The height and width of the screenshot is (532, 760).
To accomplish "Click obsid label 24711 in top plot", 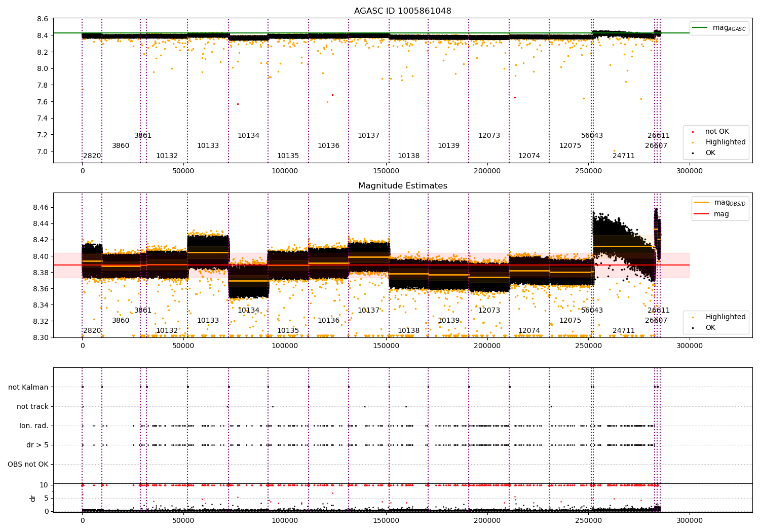I will tap(623, 156).
